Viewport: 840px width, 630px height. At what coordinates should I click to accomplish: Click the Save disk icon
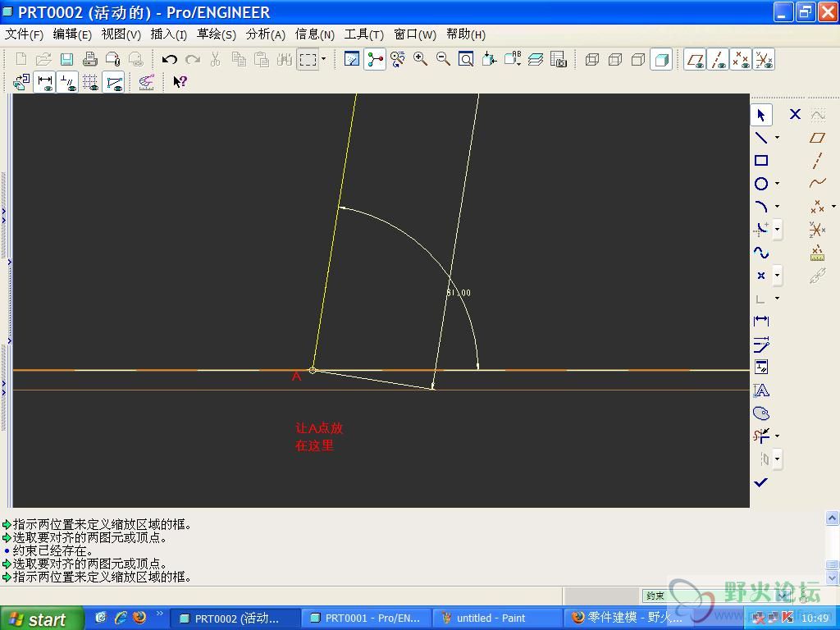(x=66, y=59)
